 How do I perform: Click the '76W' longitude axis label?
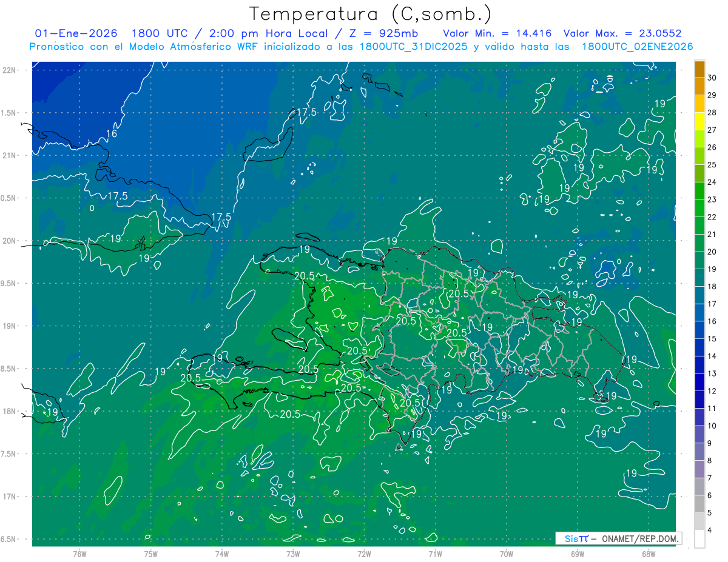tap(79, 554)
